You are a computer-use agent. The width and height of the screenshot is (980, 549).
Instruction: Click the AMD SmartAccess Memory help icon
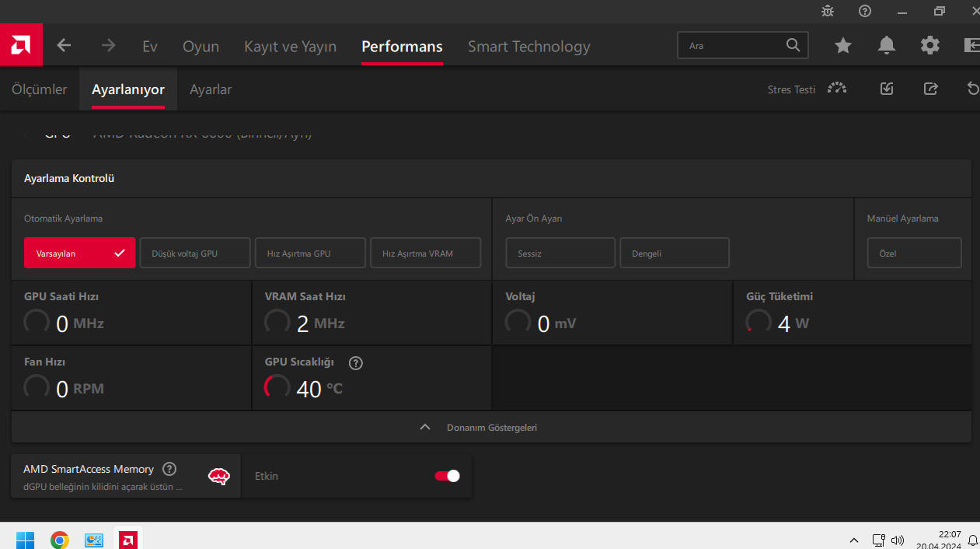[x=169, y=469]
